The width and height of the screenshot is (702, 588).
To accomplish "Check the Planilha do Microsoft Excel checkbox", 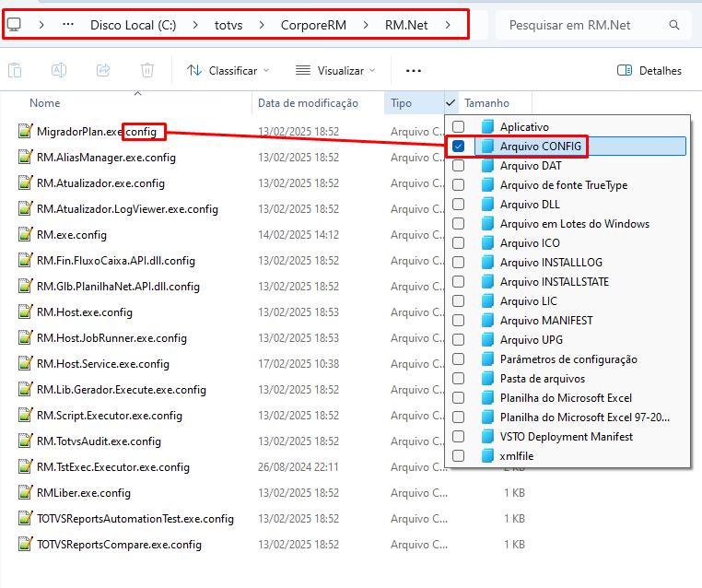I will (458, 397).
